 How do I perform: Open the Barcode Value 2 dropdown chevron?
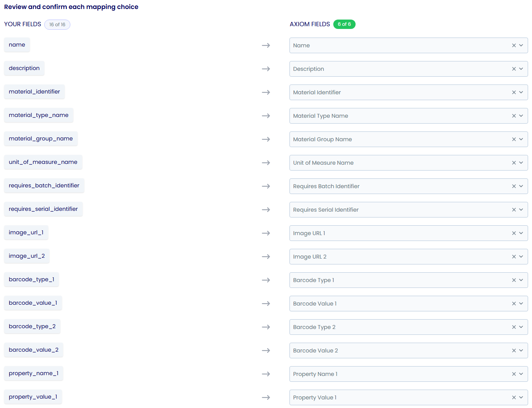point(521,350)
